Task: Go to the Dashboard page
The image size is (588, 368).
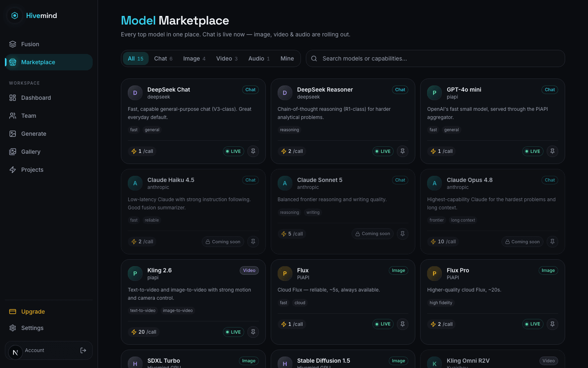Action: pos(49,98)
